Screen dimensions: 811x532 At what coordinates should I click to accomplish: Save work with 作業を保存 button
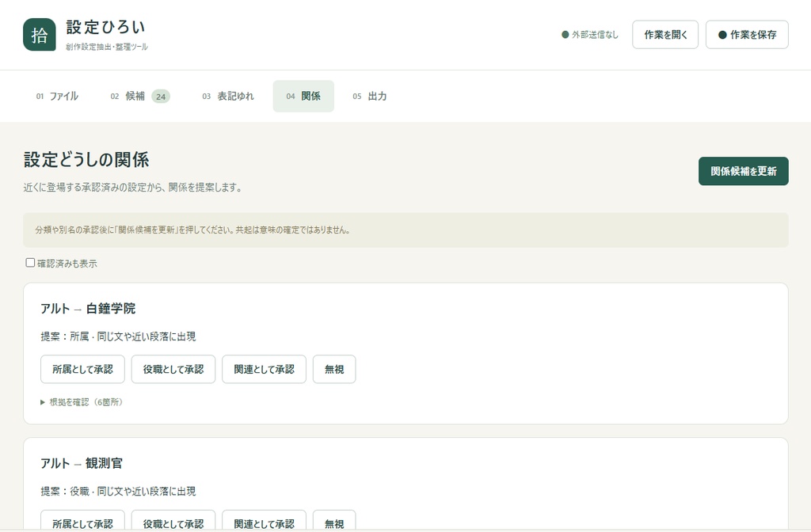point(747,35)
